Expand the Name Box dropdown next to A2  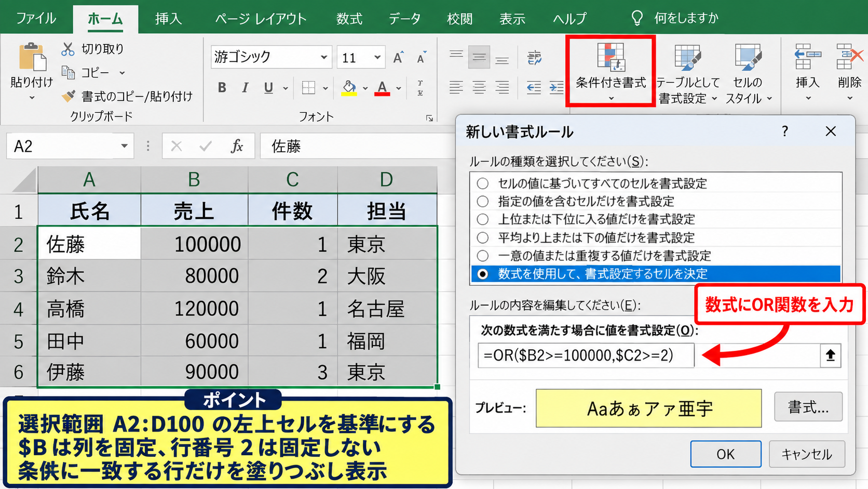point(124,146)
